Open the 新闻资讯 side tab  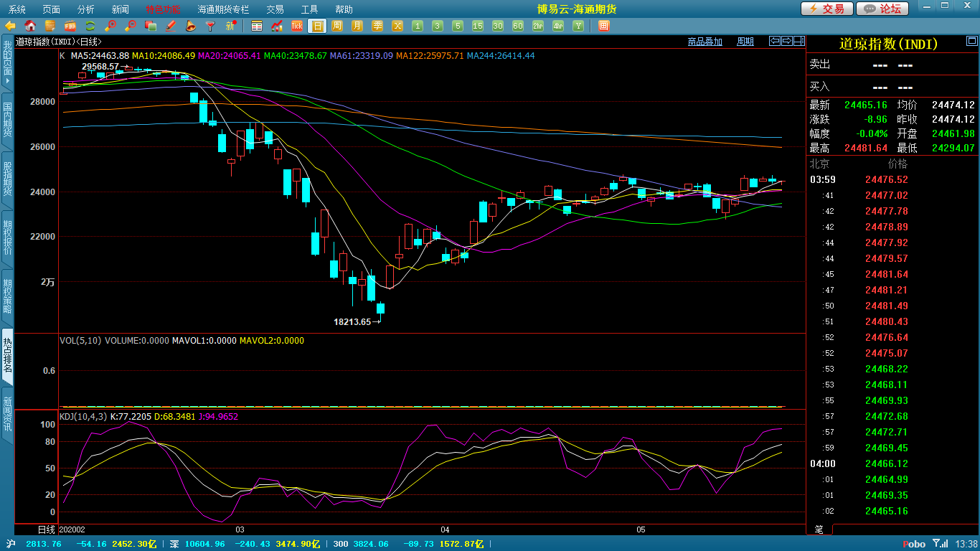7,414
